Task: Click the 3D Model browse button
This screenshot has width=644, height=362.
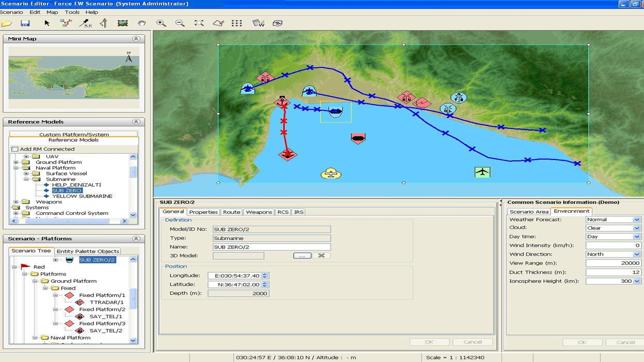Action: click(302, 255)
